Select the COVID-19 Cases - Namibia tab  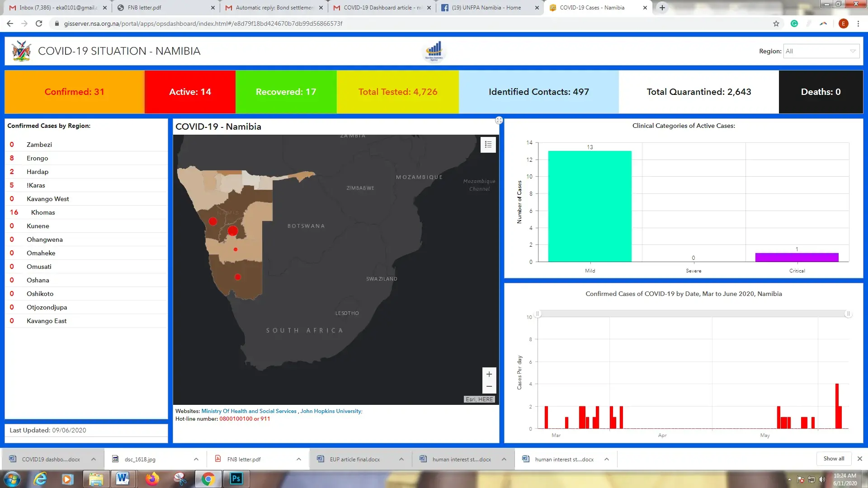(x=598, y=8)
